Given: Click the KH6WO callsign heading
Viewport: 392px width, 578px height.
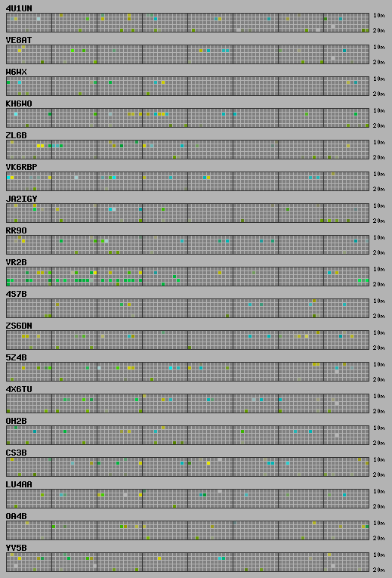Looking at the screenshot, I should (x=19, y=104).
